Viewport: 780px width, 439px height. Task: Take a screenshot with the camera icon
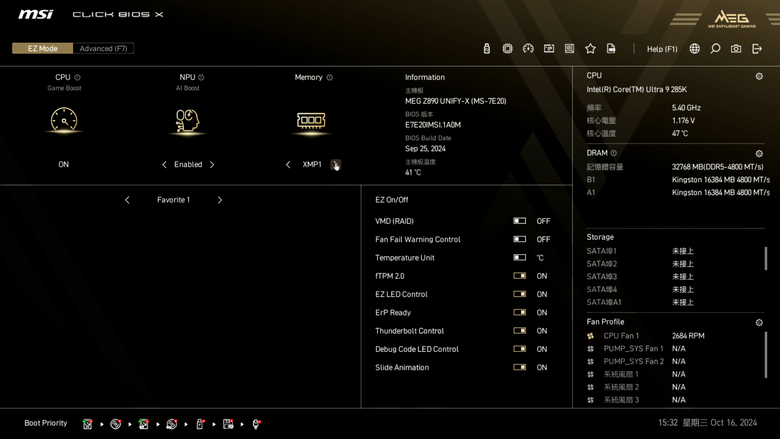(736, 48)
